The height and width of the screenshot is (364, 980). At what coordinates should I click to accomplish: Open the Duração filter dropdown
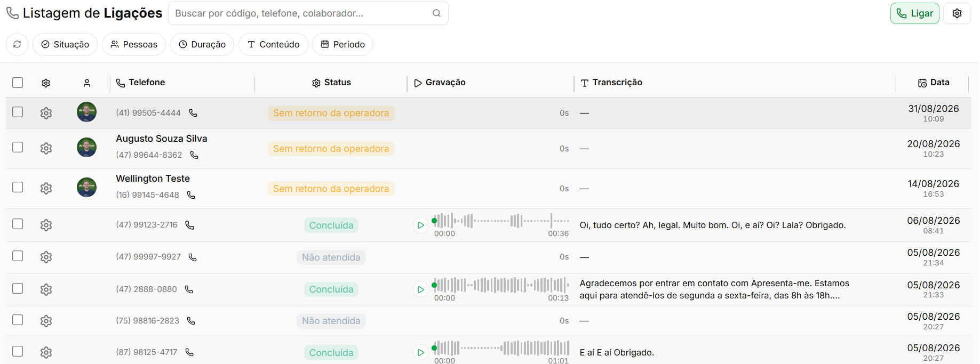click(202, 44)
